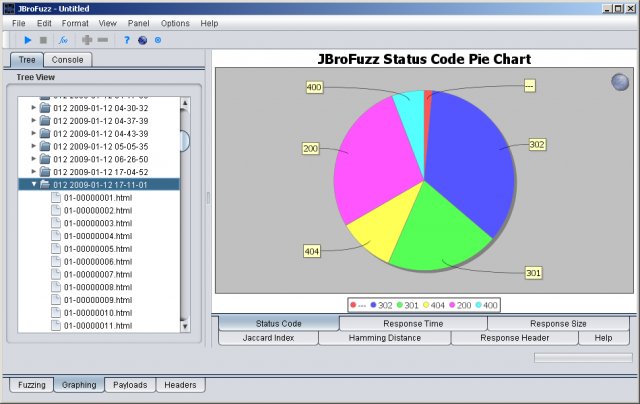
Task: Select file 01-00000010.html
Action: click(x=98, y=313)
